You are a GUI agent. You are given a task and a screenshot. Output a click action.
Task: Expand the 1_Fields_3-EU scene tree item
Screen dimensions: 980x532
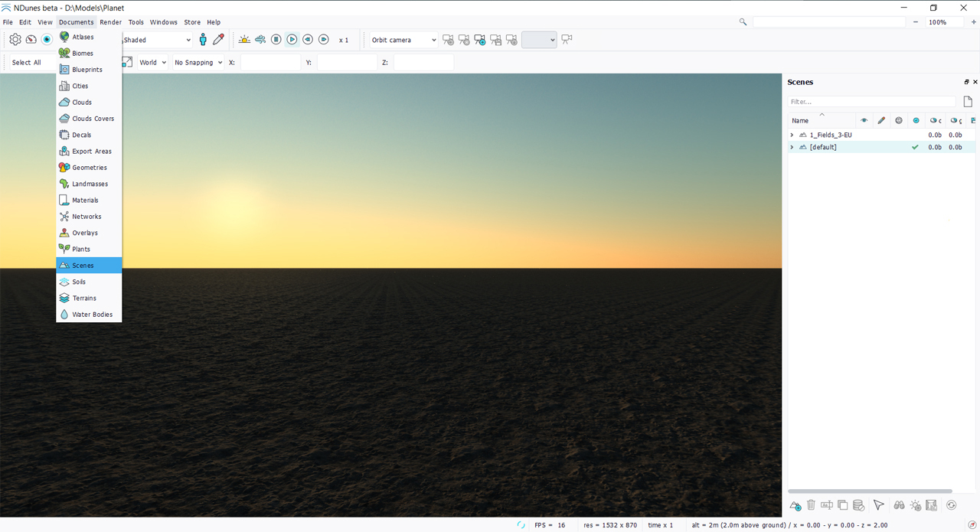pyautogui.click(x=792, y=135)
